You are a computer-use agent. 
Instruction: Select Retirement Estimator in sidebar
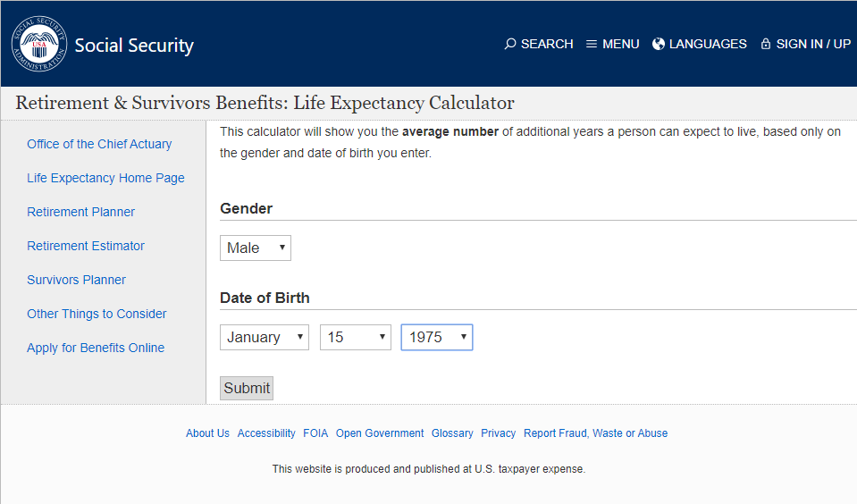86,246
